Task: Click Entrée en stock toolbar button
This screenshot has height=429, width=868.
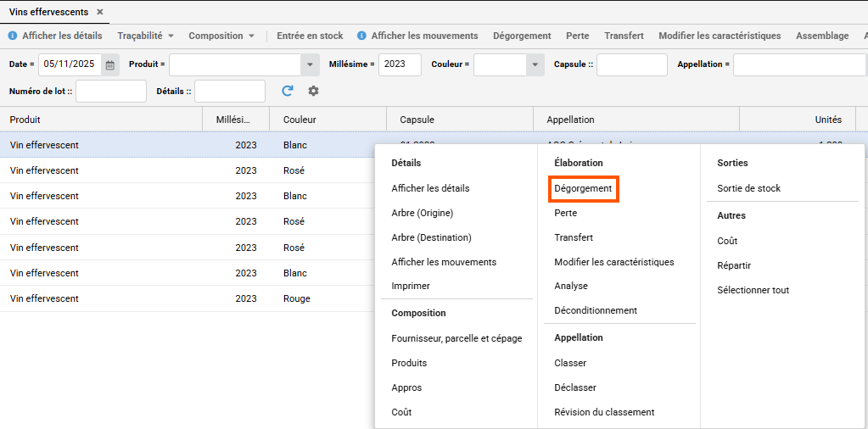Action: tap(310, 36)
